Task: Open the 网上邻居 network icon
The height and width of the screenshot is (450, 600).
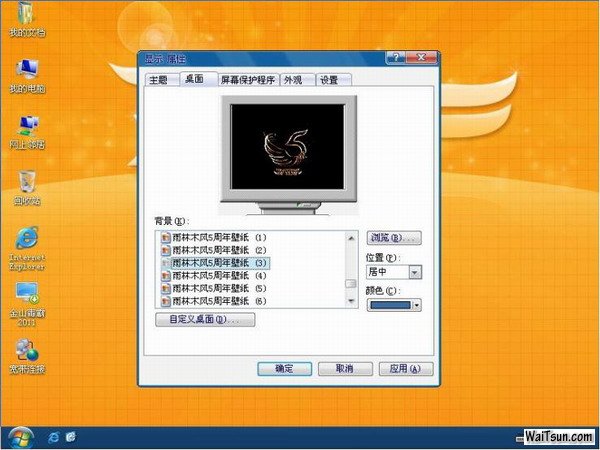Action: [x=26, y=127]
